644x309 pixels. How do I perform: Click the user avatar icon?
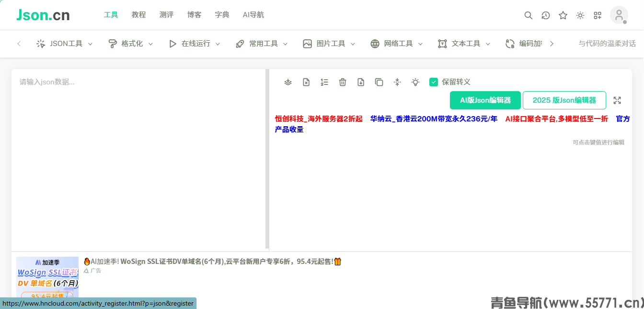click(619, 15)
